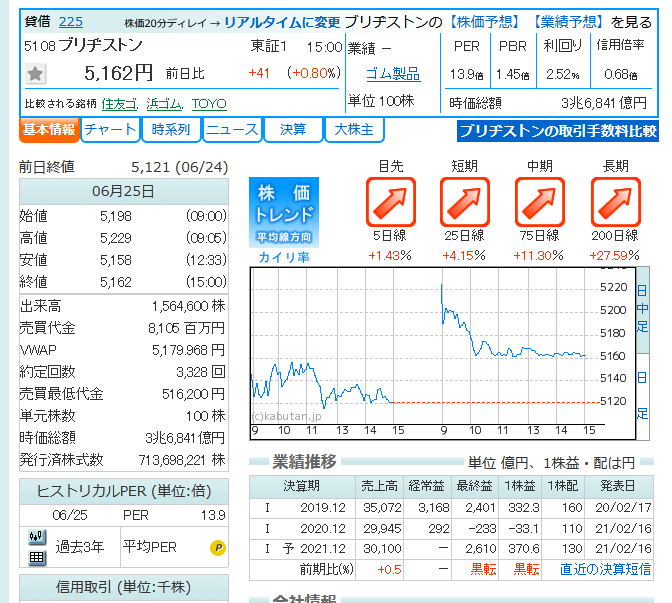This screenshot has width=672, height=603.
Task: Open the 5日線 short-term trend arrow icon
Action: (x=390, y=202)
